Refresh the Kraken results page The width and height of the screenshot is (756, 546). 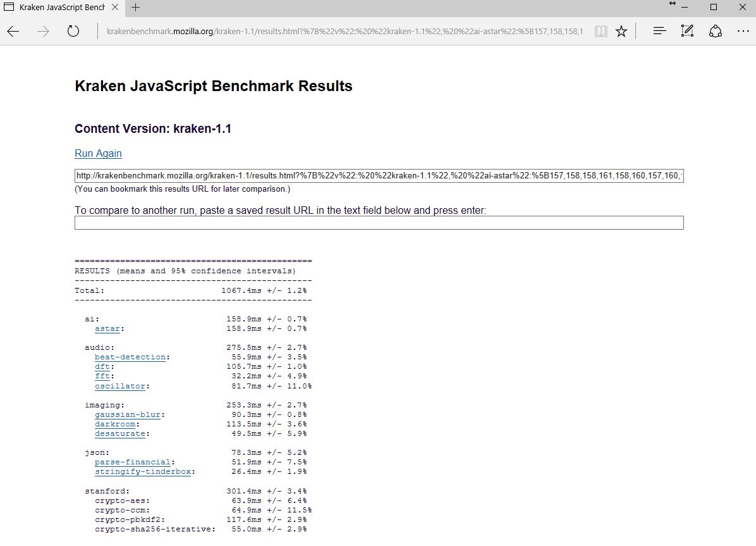(73, 32)
